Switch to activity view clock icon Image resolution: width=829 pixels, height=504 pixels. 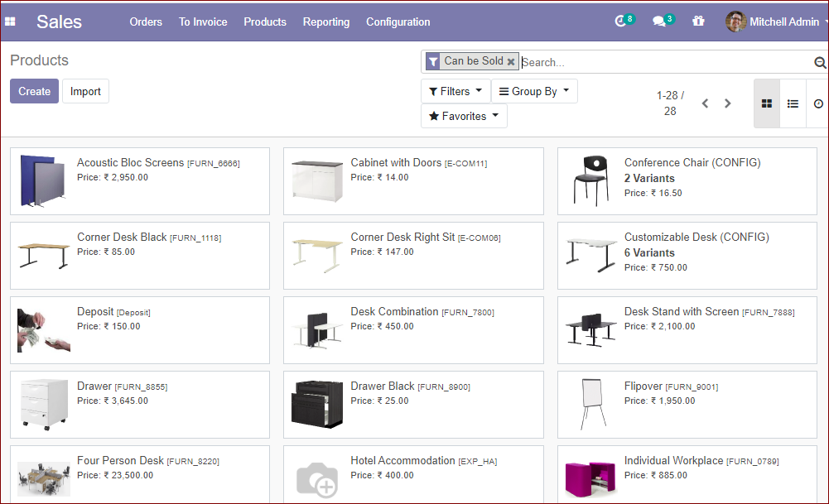coord(818,103)
